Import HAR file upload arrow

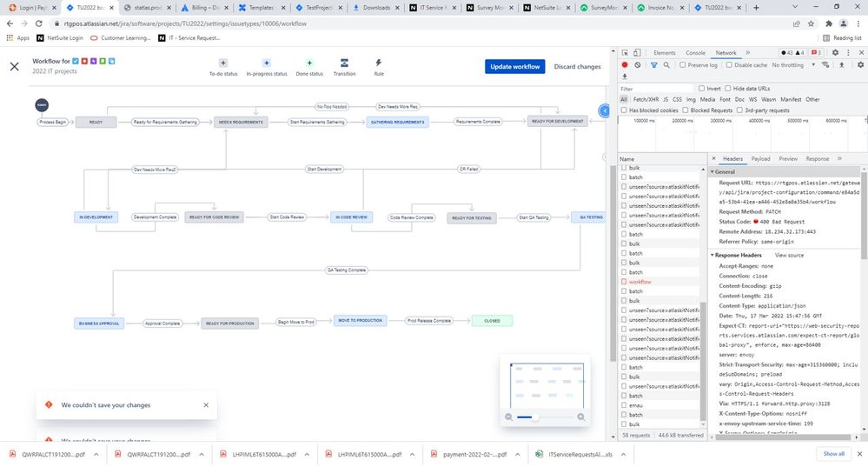pos(841,65)
